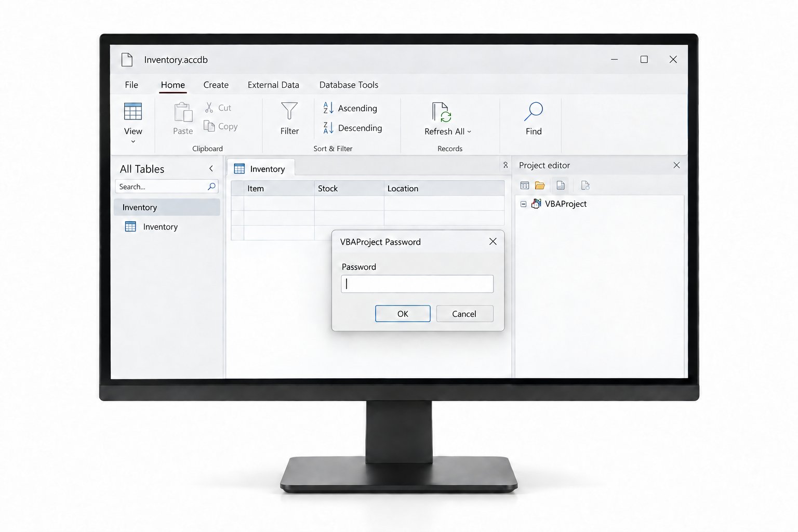Close the Inventory document tab area
Image resolution: width=798 pixels, height=532 pixels.
pyautogui.click(x=506, y=165)
